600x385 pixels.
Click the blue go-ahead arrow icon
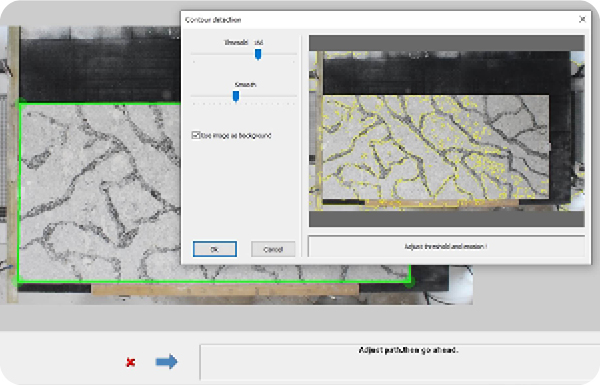166,361
